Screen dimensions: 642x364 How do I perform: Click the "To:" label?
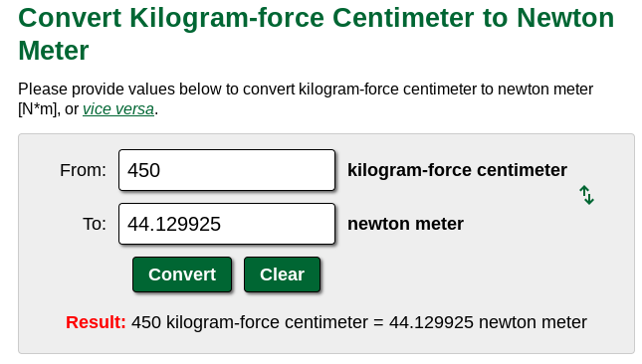[95, 224]
